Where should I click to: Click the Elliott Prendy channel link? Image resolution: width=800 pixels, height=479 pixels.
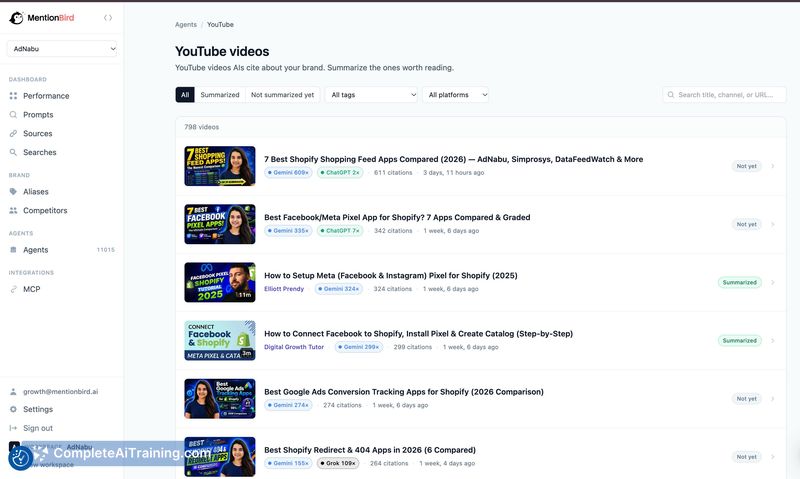coord(284,289)
